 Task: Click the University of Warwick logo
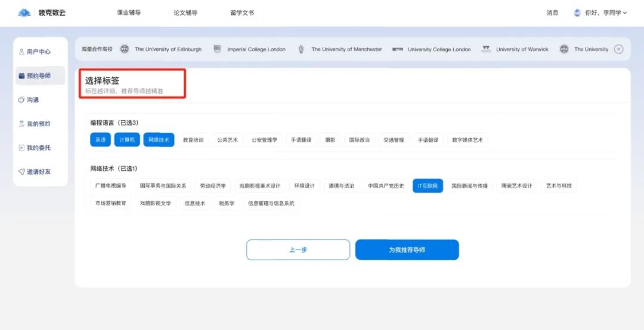[x=486, y=49]
